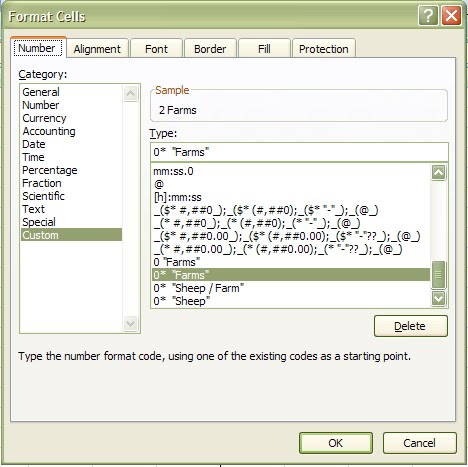Click the Type list scroll down arrow
The image size is (468, 467).
(x=438, y=298)
